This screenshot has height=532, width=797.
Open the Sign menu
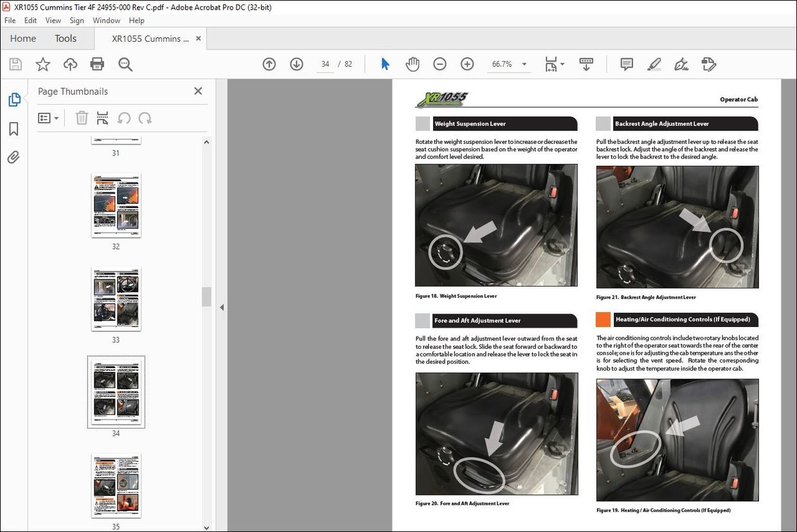point(76,20)
